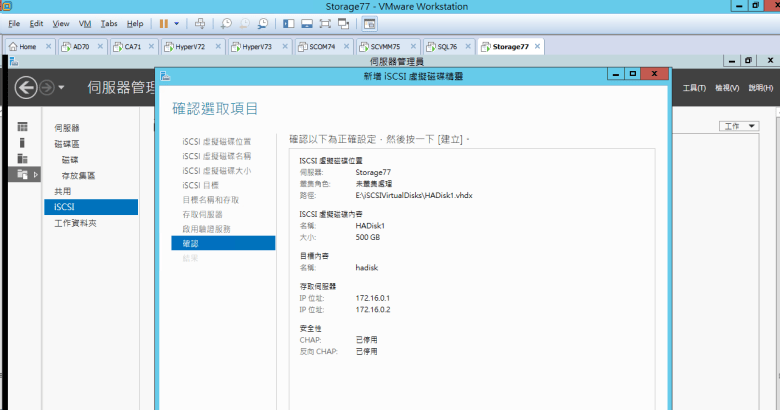Viewport: 780px width, 410px height.
Task: Open the Server Manager dashboard icon in sidebar
Action: [22, 128]
